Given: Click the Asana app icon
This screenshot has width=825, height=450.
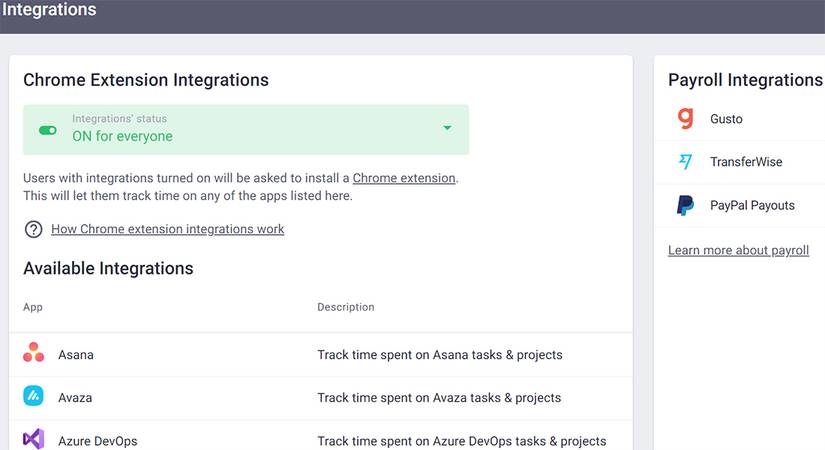Looking at the screenshot, I should click(x=34, y=353).
